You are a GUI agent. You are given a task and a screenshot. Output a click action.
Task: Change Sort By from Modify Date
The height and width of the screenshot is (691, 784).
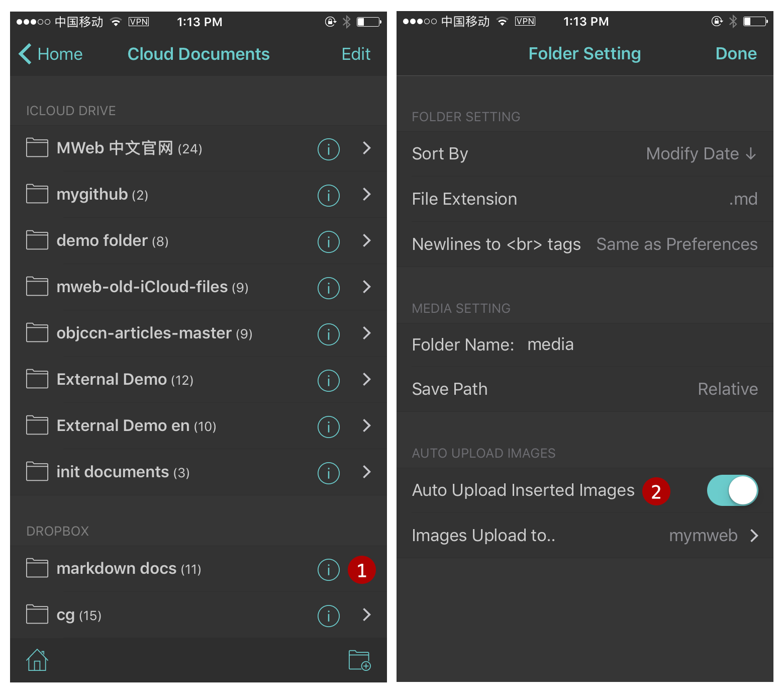(701, 154)
